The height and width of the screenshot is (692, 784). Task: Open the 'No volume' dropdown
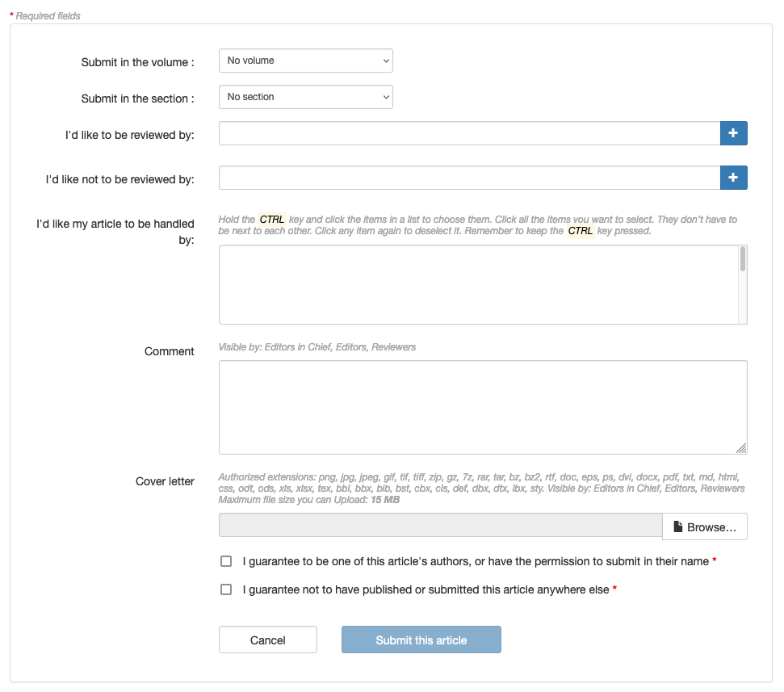(305, 61)
